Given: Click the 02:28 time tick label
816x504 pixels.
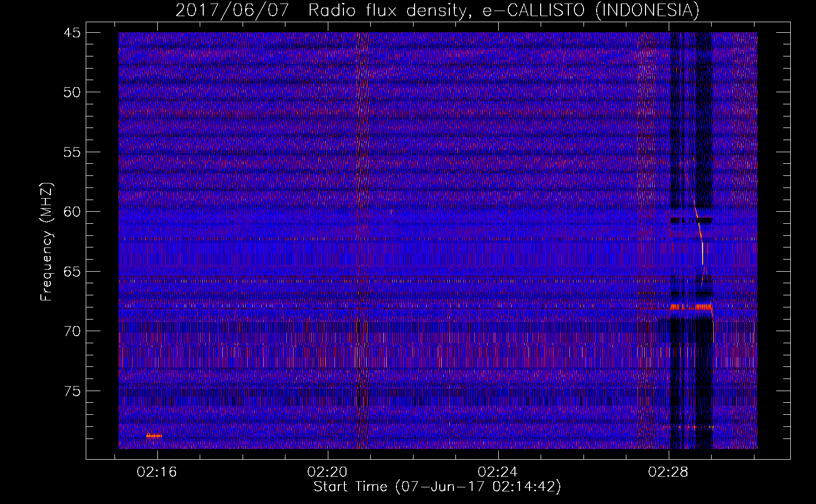Looking at the screenshot, I should coord(668,472).
